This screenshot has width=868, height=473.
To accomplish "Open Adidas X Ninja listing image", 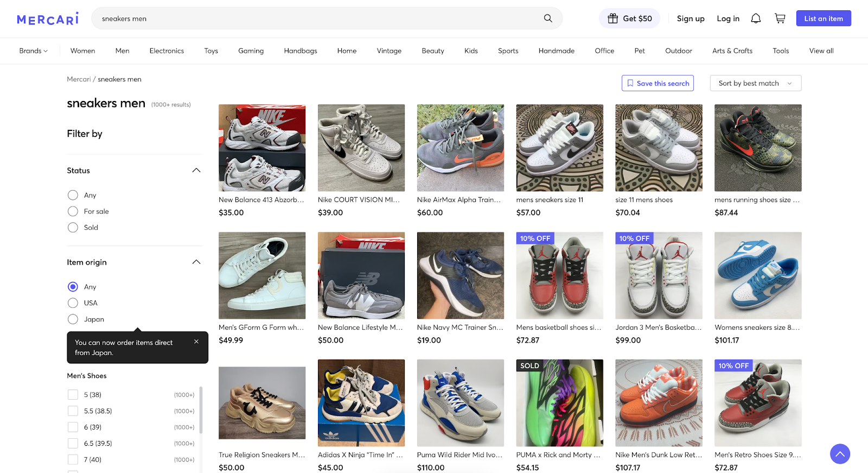I will (361, 403).
